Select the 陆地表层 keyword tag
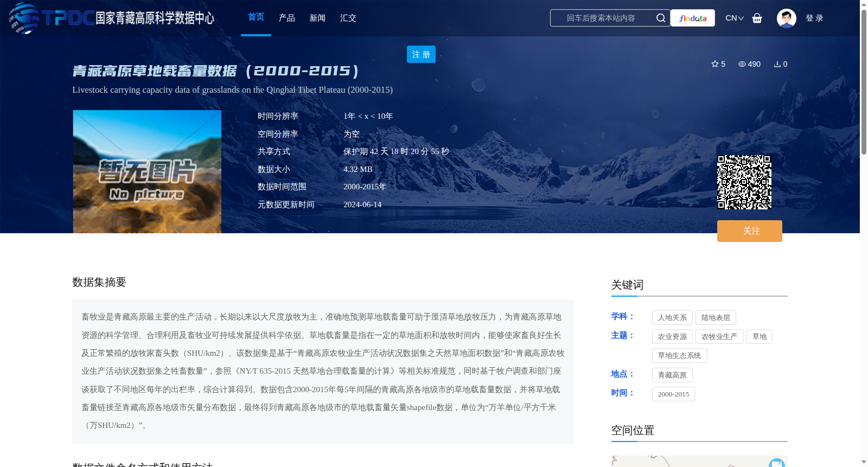The width and height of the screenshot is (868, 467). pos(716,318)
